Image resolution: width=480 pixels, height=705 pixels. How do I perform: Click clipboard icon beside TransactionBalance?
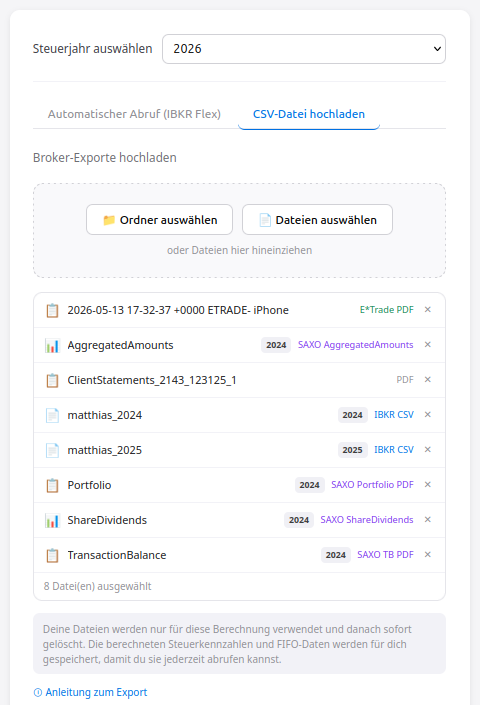(x=52, y=556)
